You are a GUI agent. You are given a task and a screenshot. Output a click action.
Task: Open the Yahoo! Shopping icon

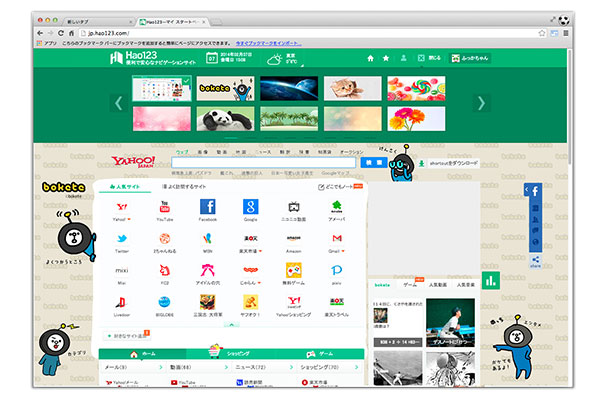[x=294, y=302]
